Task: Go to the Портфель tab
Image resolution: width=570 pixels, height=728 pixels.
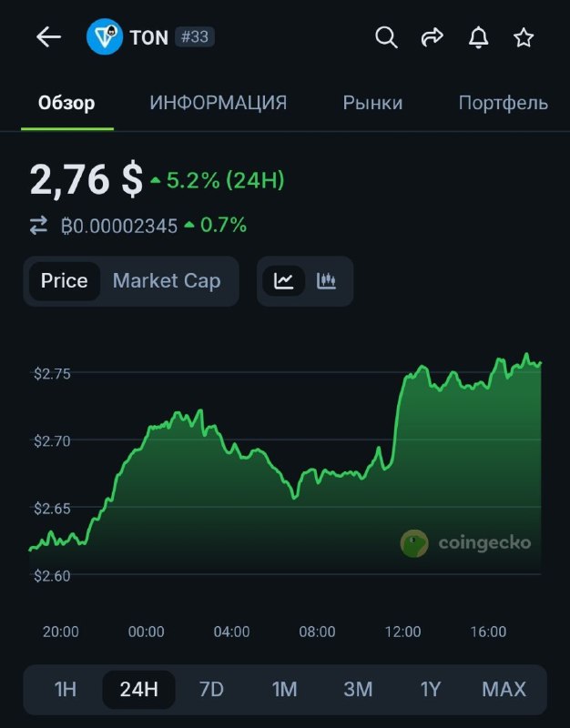Action: [x=504, y=103]
